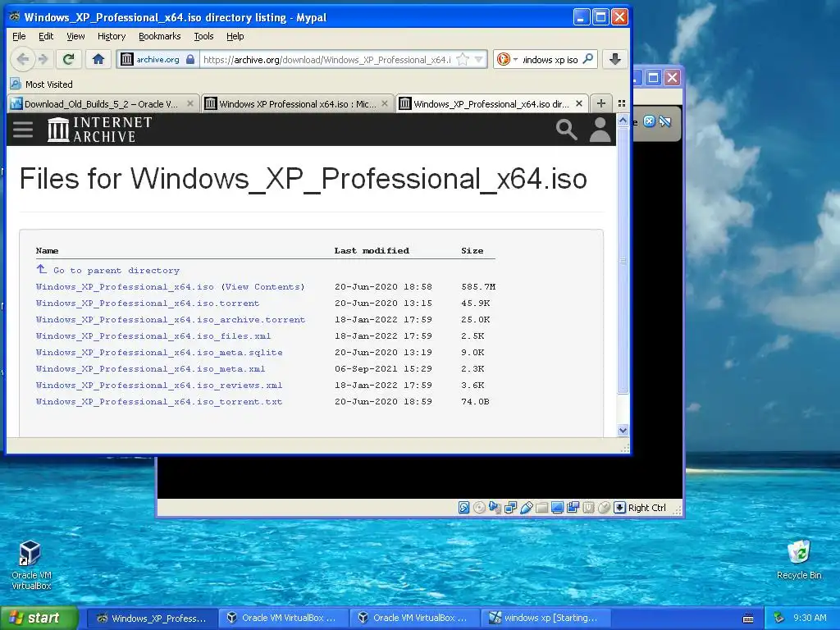Viewport: 840px width, 630px height.
Task: Click the search magnifier in search box
Action: point(588,59)
